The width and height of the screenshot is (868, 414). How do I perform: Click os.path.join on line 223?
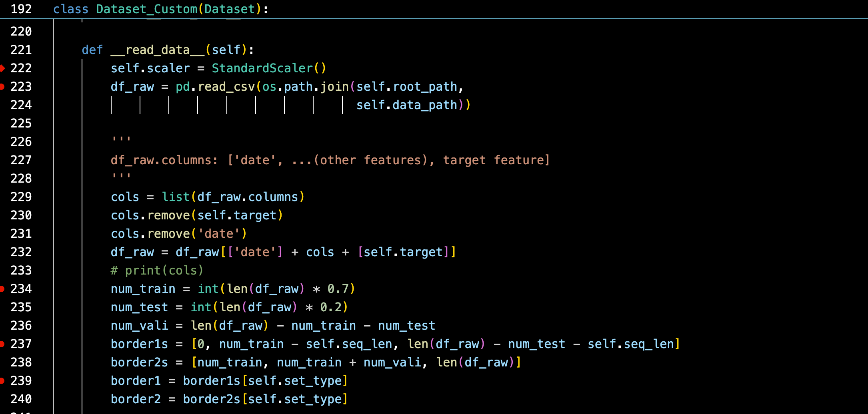click(305, 87)
